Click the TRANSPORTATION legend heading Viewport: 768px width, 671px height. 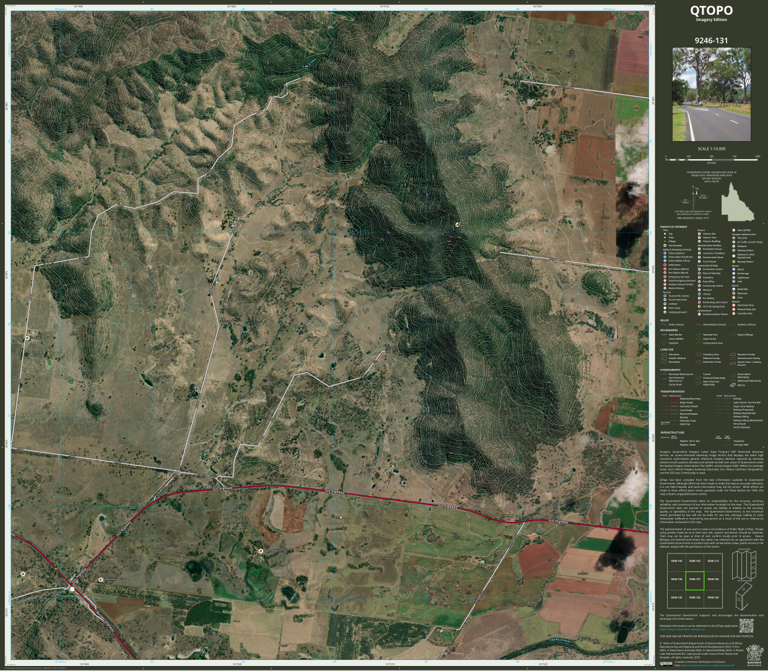click(x=672, y=391)
